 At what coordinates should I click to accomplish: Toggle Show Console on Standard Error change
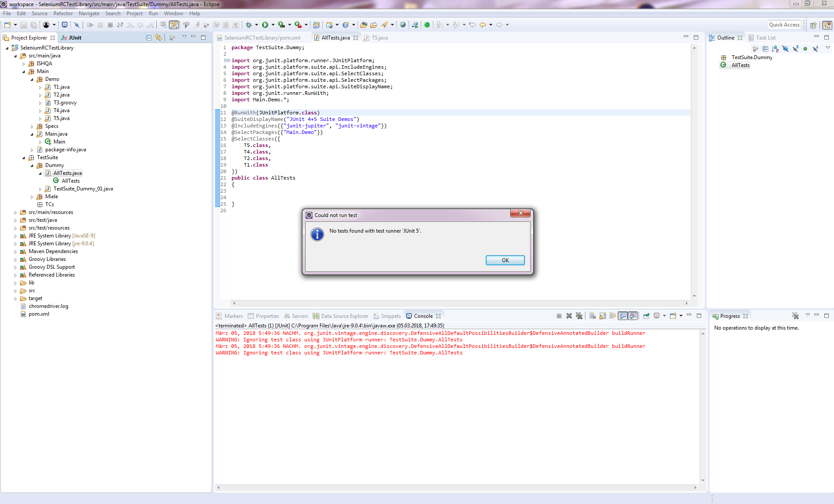point(633,316)
